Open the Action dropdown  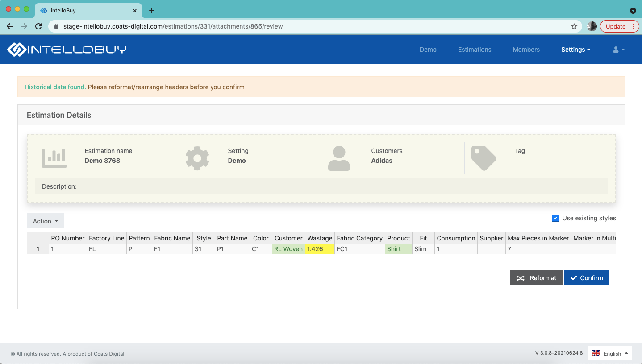point(45,221)
